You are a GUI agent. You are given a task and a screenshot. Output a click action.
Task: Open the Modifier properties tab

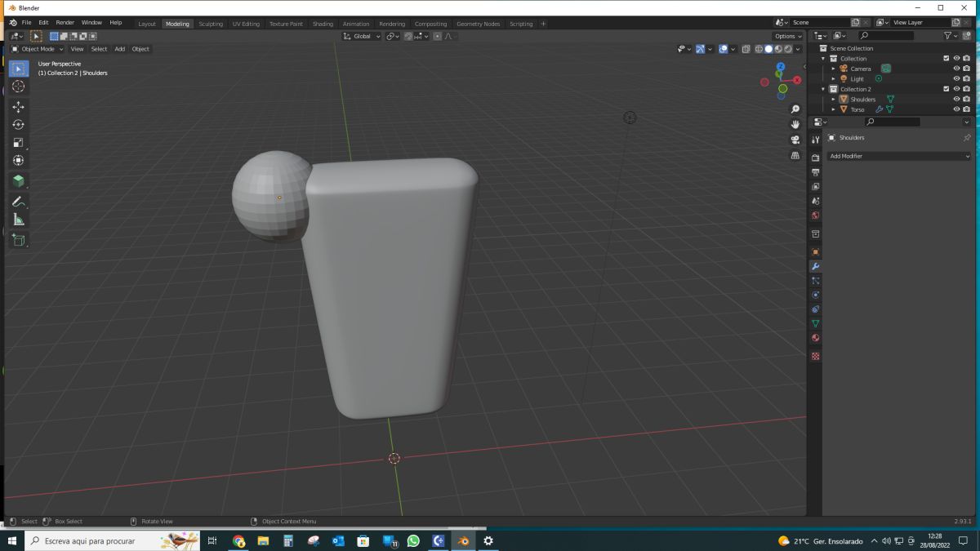815,266
